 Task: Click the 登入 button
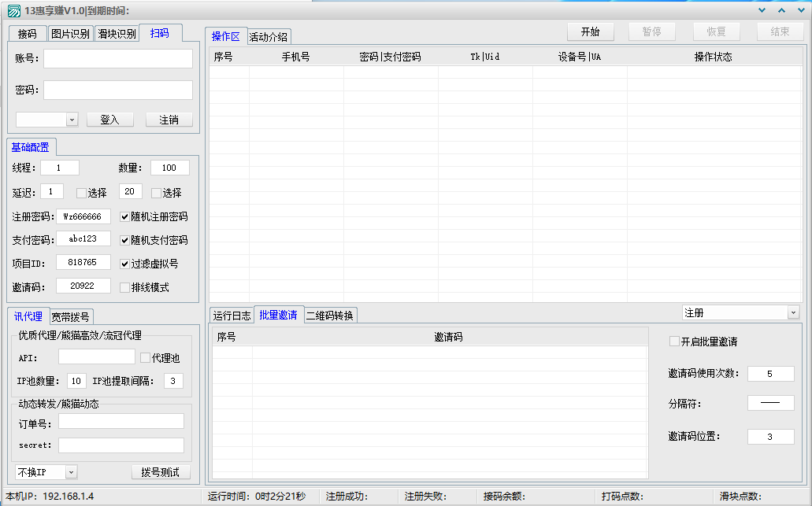[x=109, y=120]
